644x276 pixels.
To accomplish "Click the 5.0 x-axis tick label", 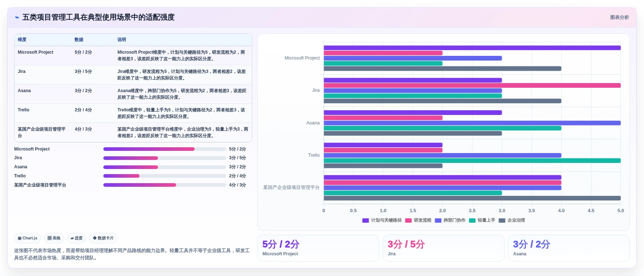I will 621,211.
